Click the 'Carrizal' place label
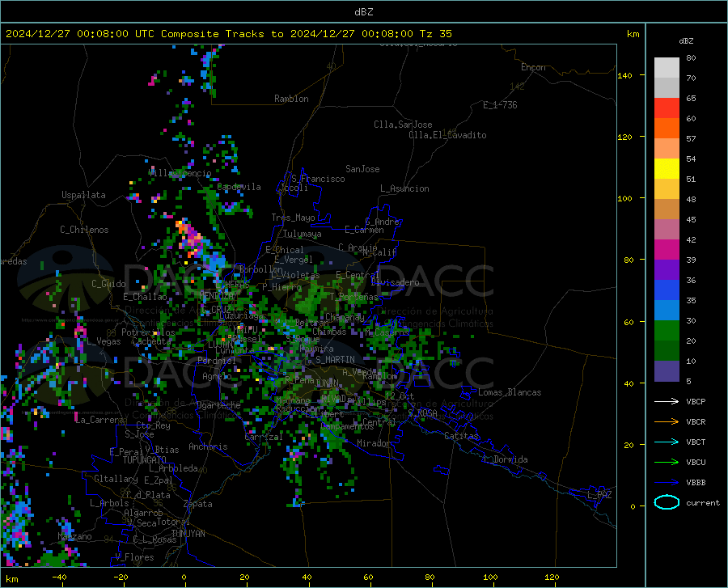Screen dimensions: 728x588 click(x=264, y=438)
